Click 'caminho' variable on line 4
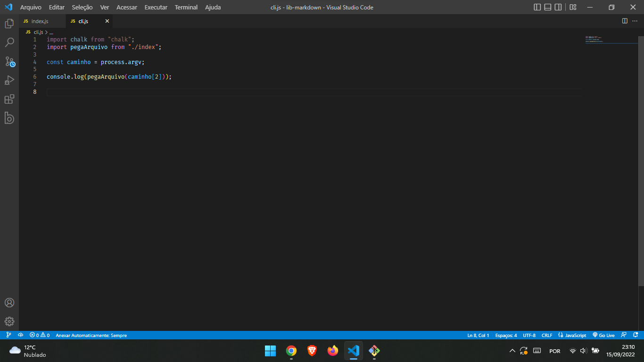 (79, 62)
